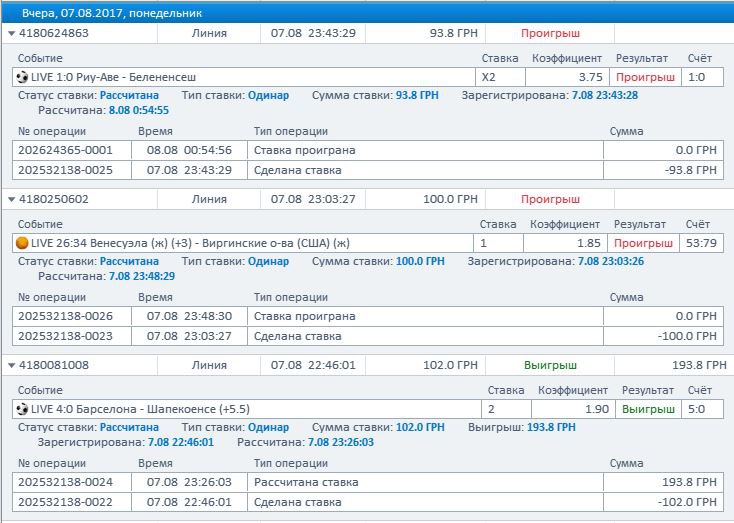Click operation number 202624365-0001
The image size is (734, 523).
tap(66, 150)
